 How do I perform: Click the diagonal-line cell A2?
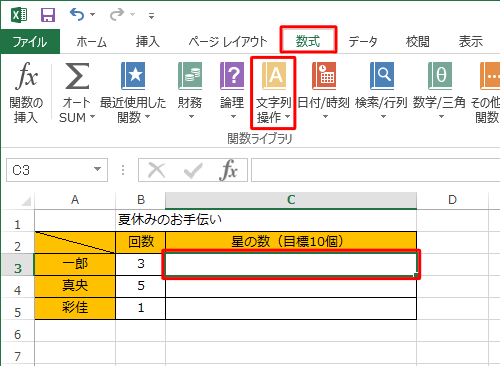pos(75,242)
